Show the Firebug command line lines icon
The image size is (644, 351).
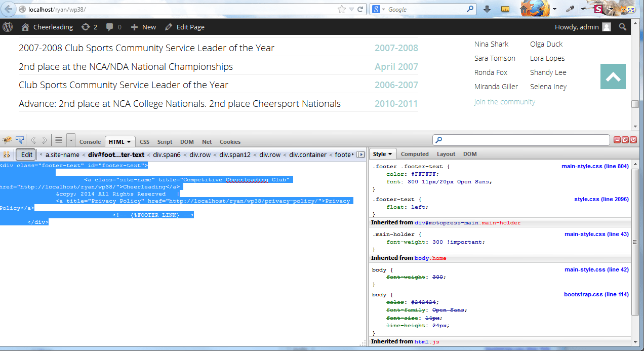[59, 140]
